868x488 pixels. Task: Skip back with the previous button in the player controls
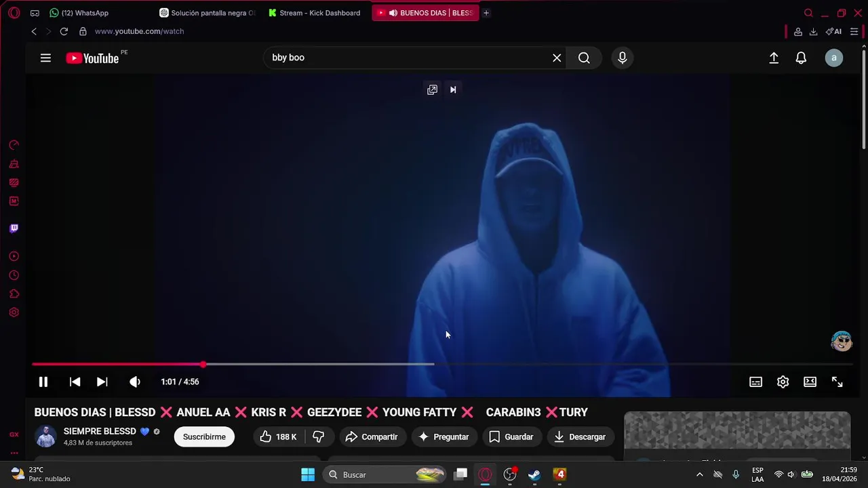tap(75, 382)
